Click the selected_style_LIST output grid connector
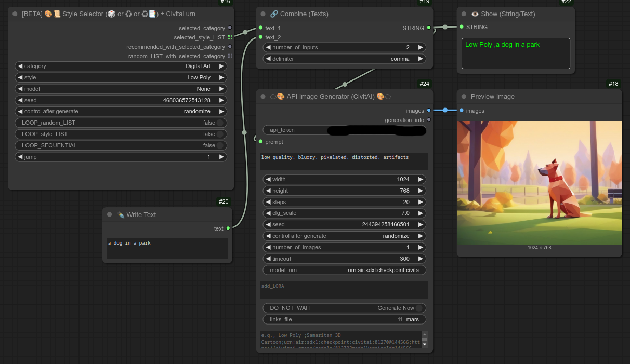This screenshot has width=630, height=364. pyautogui.click(x=230, y=37)
